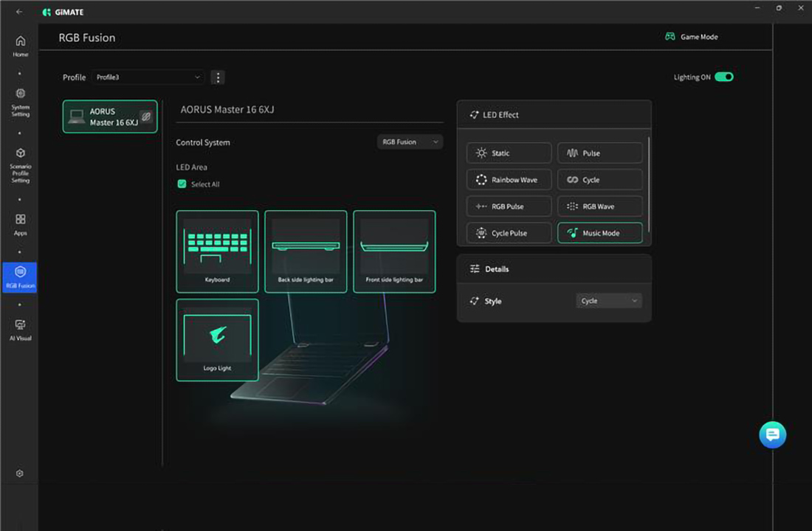Select Cycle Pulse LED effect
Viewport: 812px width, 531px height.
coord(509,233)
